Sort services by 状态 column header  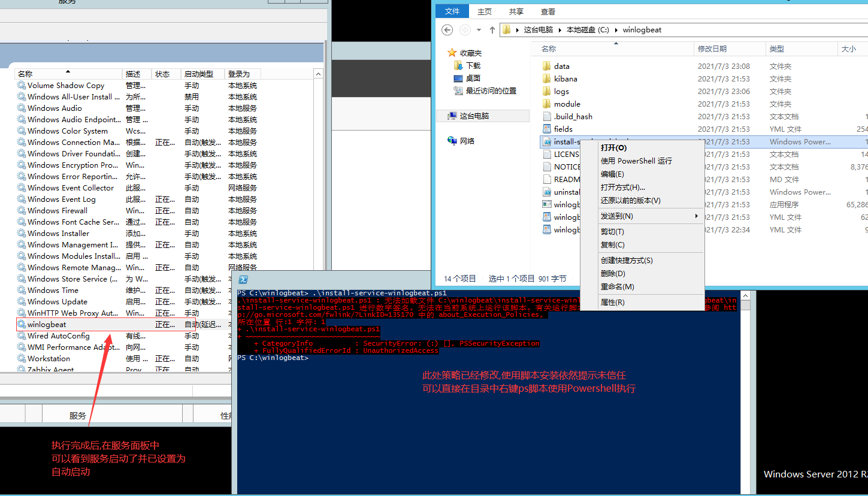click(x=167, y=74)
